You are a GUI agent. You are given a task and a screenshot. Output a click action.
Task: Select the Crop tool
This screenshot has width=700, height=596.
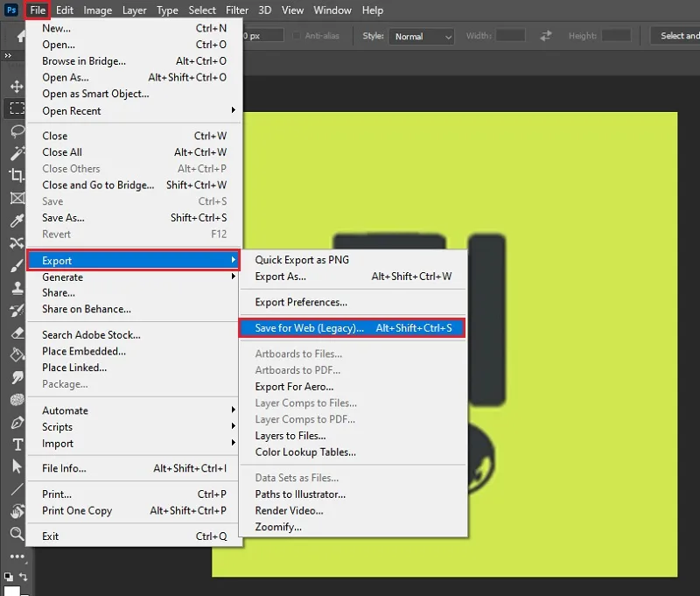click(17, 175)
